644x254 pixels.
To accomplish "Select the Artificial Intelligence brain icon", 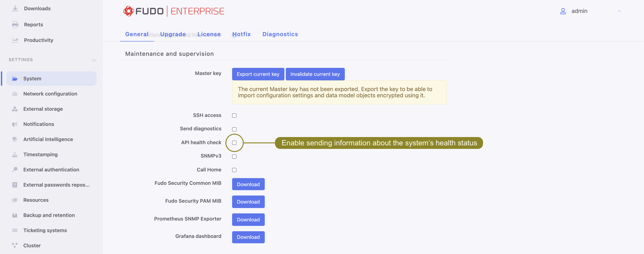I will (15, 139).
